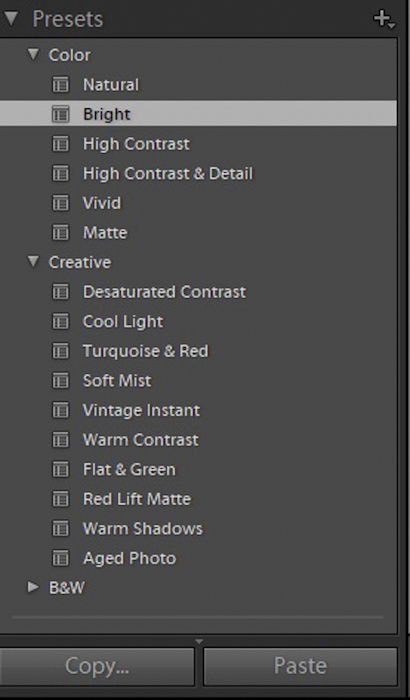The height and width of the screenshot is (700, 410).
Task: Click the Paste button
Action: 300,666
